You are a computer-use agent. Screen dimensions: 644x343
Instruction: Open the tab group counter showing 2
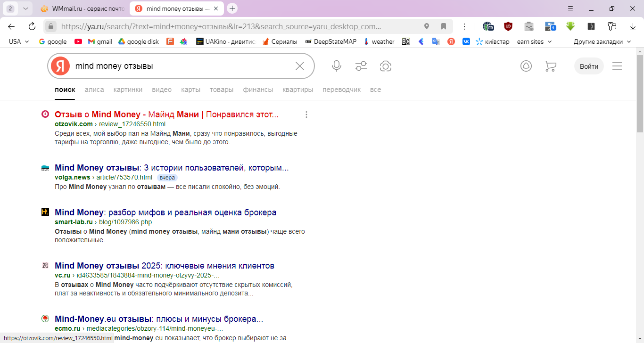click(11, 8)
